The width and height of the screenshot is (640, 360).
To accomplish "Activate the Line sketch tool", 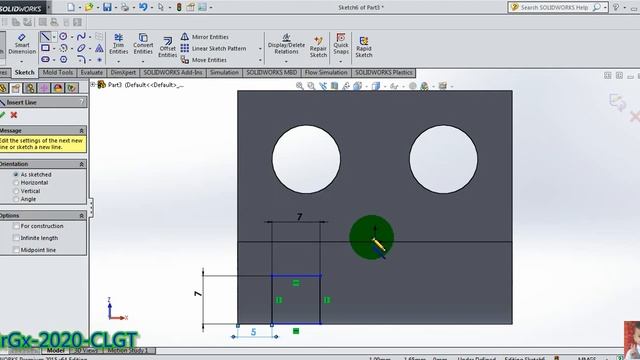I will pos(45,37).
